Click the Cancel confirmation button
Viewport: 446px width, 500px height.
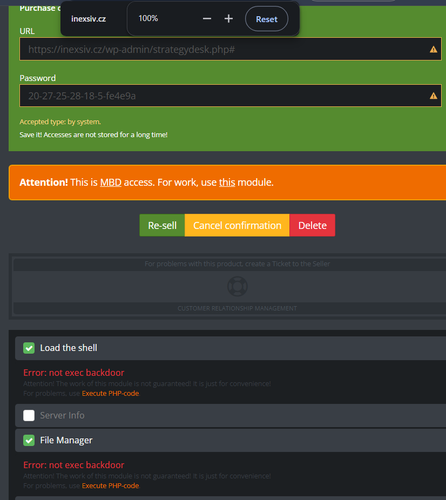pyautogui.click(x=237, y=225)
